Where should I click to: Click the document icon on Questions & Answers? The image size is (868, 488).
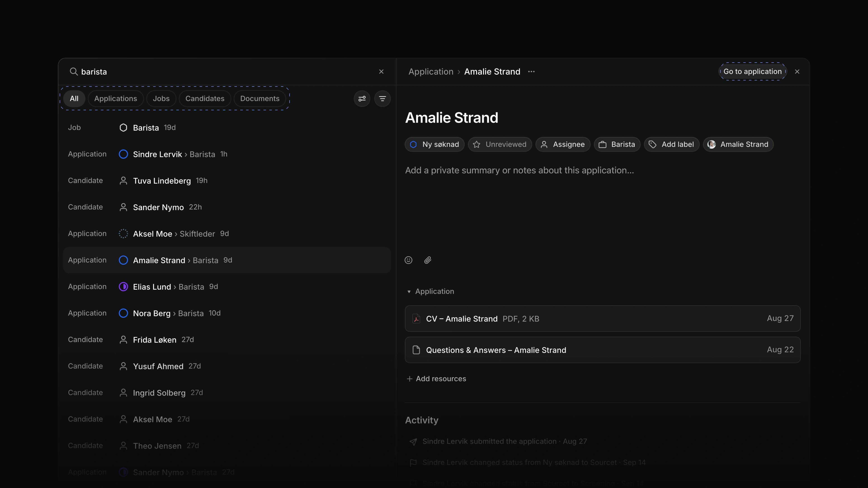[416, 350]
